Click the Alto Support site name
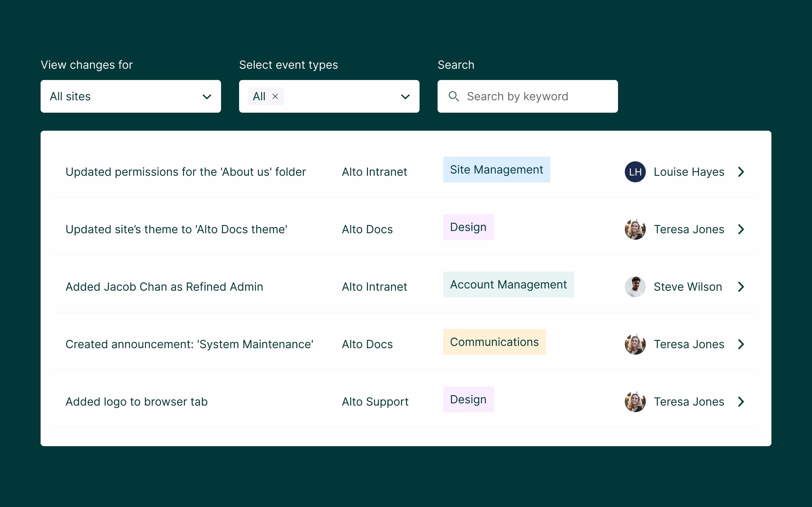812x507 pixels. 375,402
